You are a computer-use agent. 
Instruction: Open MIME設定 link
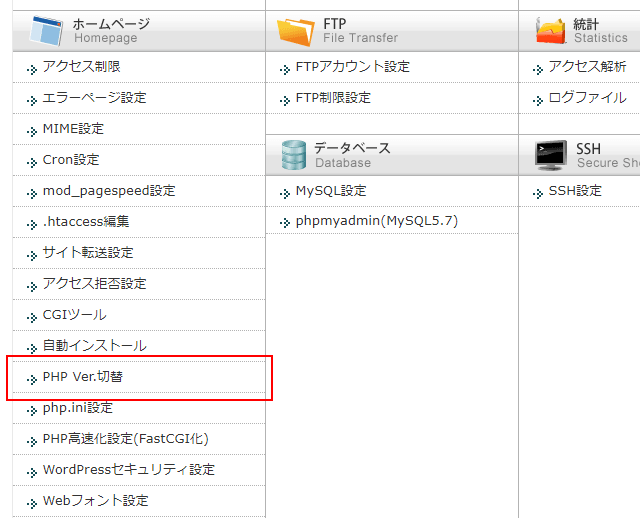click(73, 129)
